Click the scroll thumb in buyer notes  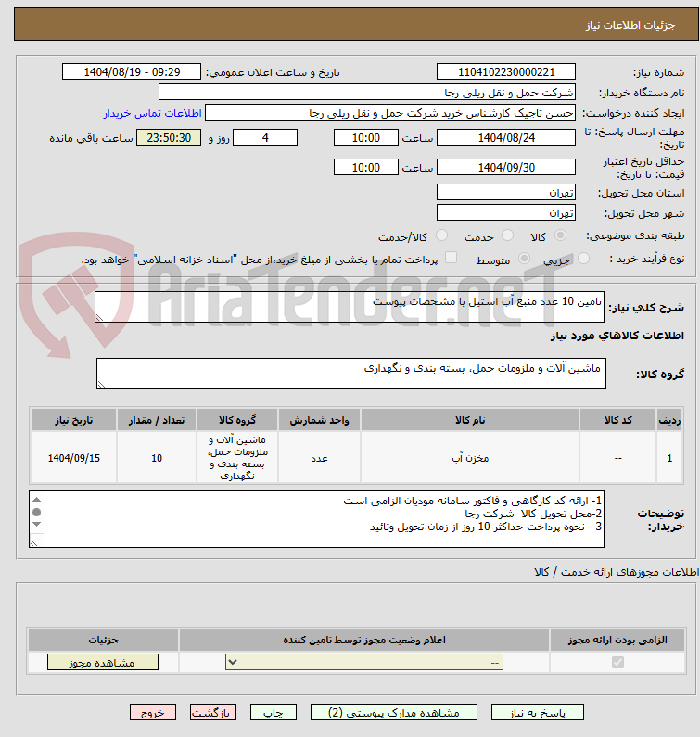tap(37, 512)
